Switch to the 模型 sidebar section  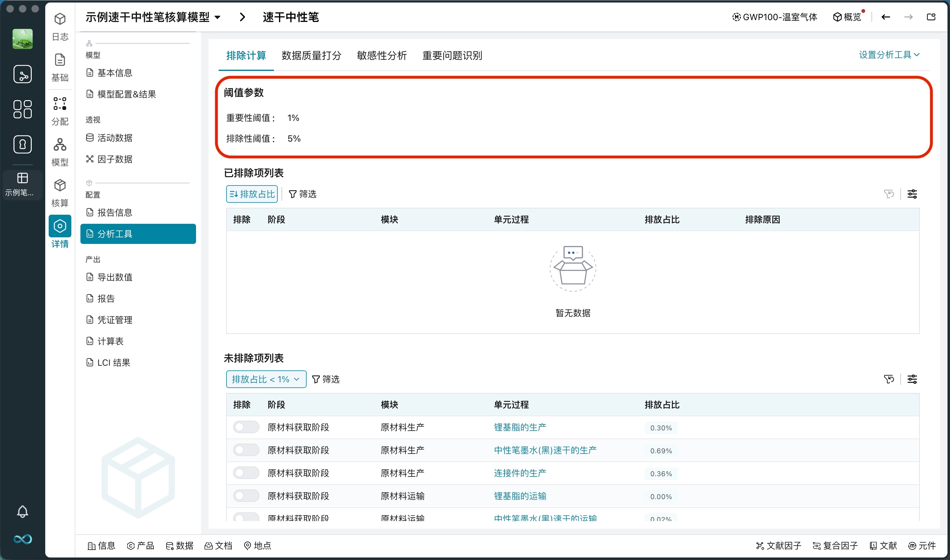(60, 151)
